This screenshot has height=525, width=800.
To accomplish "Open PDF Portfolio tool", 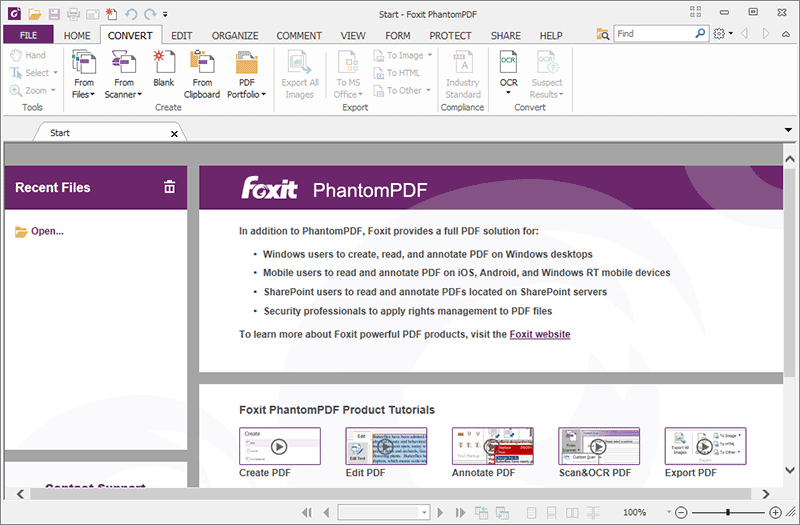I will 246,74.
